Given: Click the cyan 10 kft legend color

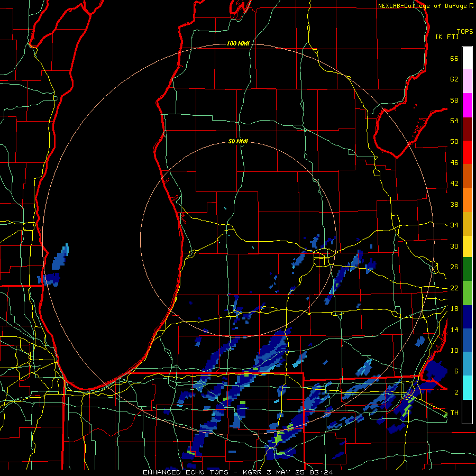Looking at the screenshot, I should tap(467, 388).
